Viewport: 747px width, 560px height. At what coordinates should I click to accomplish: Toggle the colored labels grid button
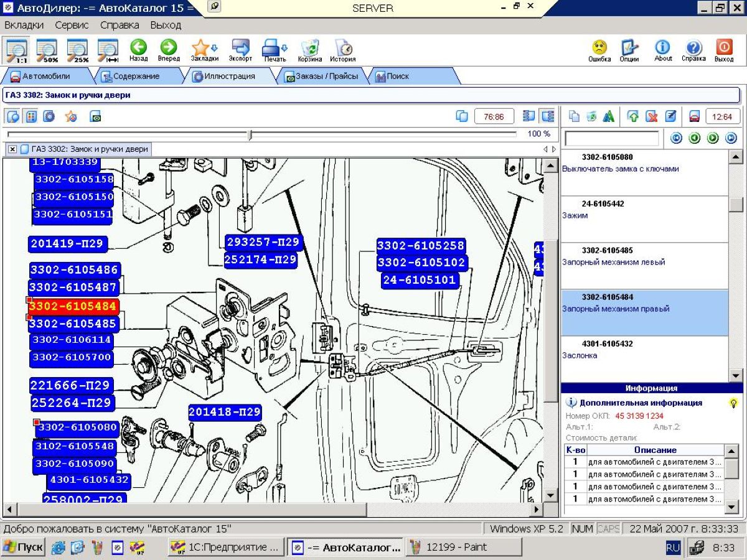click(31, 116)
